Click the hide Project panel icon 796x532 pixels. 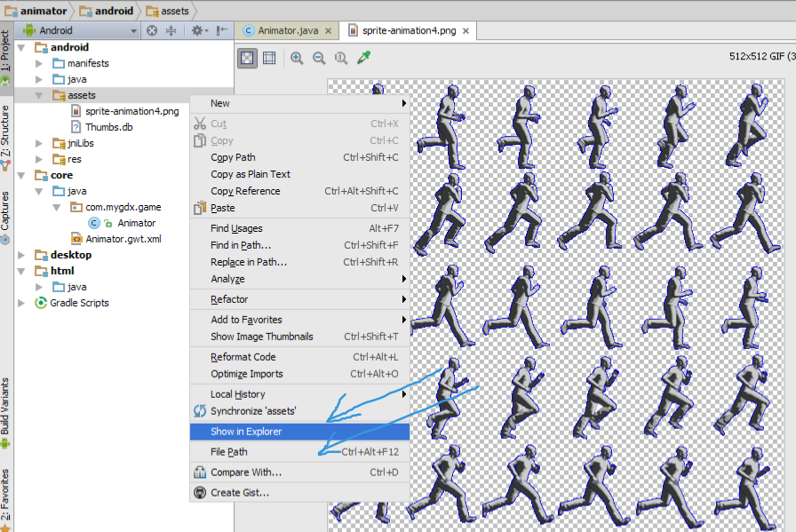pos(222,31)
